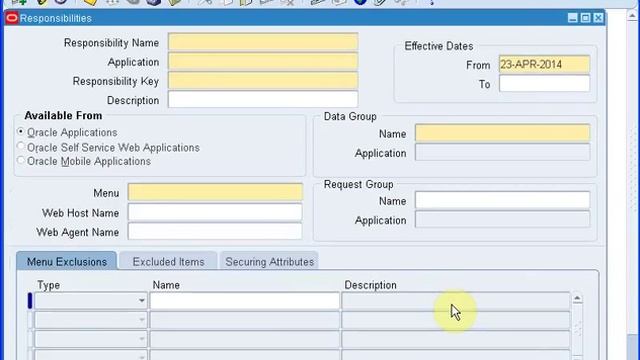
Task: Click the Oracle icon in Responsibilities title bar
Action: click(12, 18)
